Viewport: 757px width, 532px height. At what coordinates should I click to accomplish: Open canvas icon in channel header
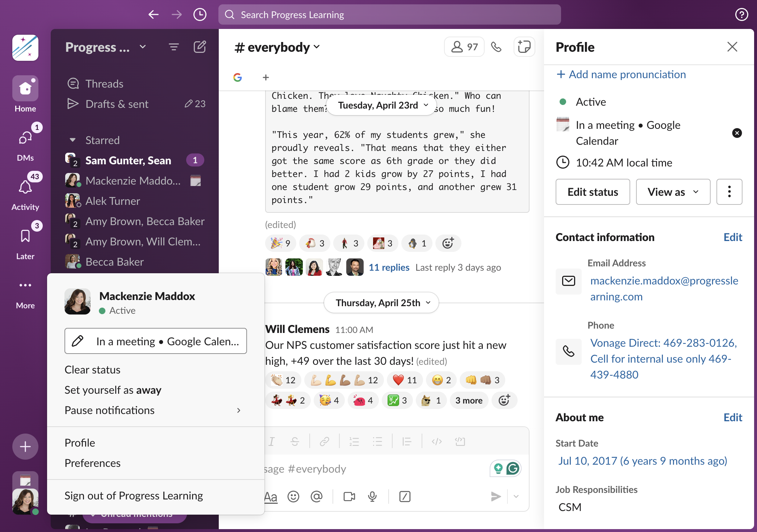click(x=524, y=47)
